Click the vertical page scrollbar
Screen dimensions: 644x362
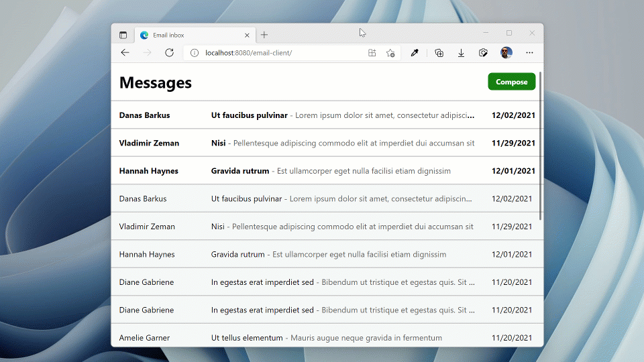(x=541, y=147)
